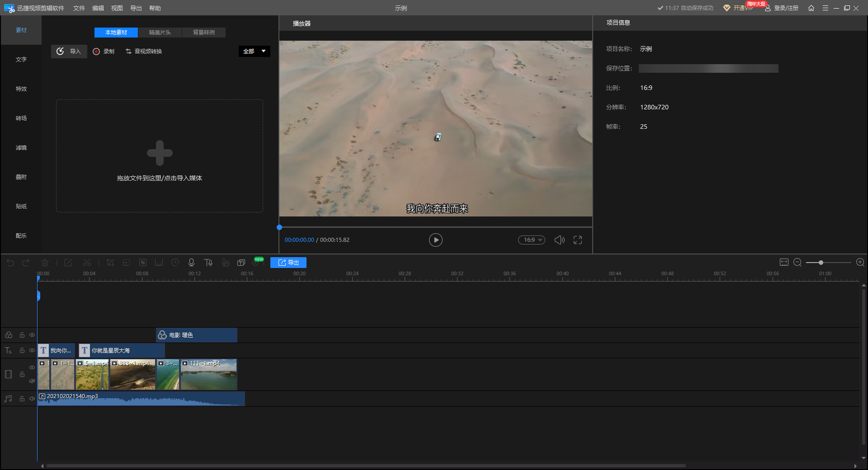Go to the home icon in title bar
The height and width of the screenshot is (470, 868).
(x=811, y=8)
